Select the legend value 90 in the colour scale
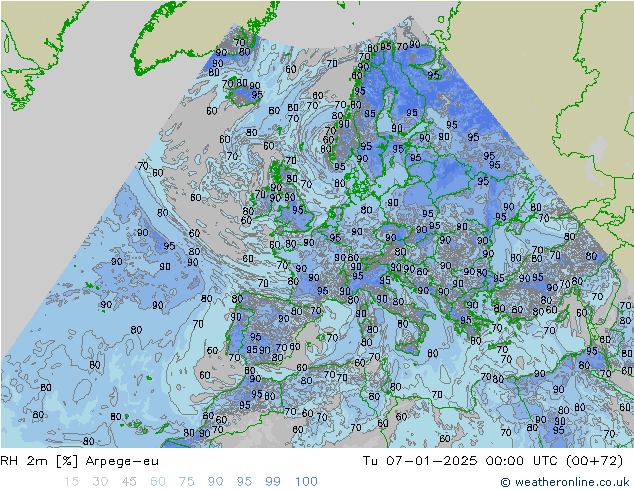This screenshot has height=490, width=634. point(216,482)
